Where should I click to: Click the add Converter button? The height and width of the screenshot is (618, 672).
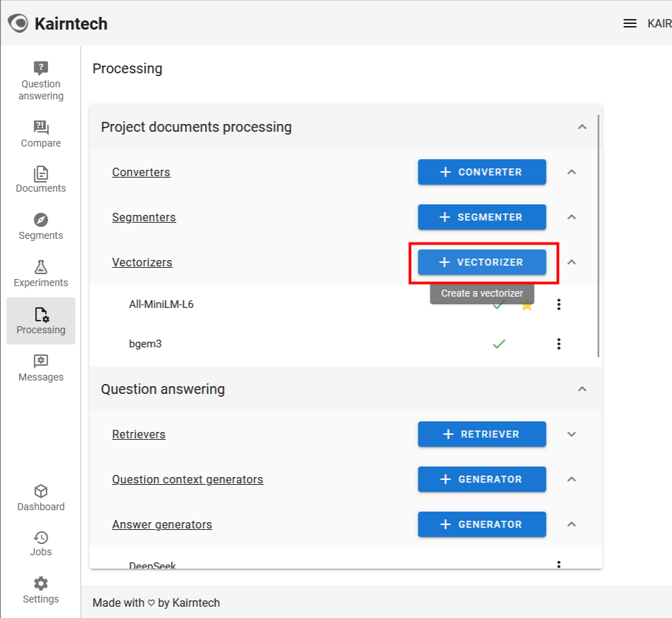(x=482, y=172)
